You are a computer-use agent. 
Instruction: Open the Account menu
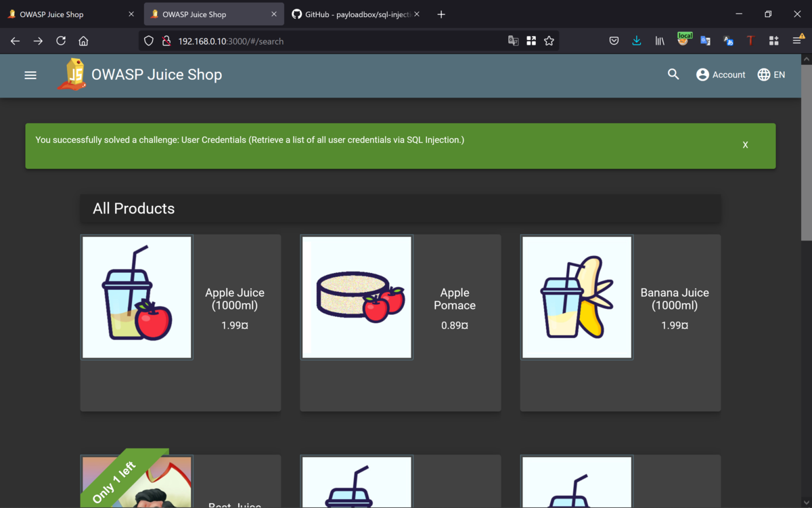coord(721,75)
